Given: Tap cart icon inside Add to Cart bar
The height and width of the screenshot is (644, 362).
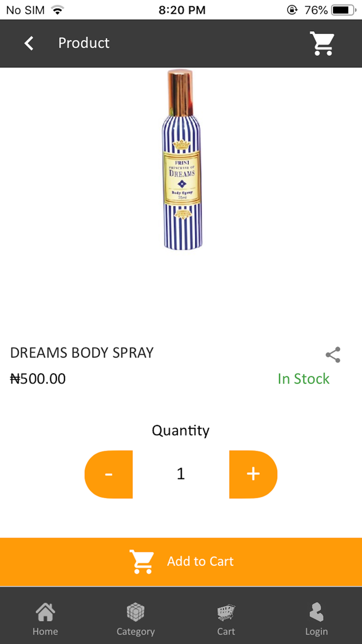Looking at the screenshot, I should point(141,562).
